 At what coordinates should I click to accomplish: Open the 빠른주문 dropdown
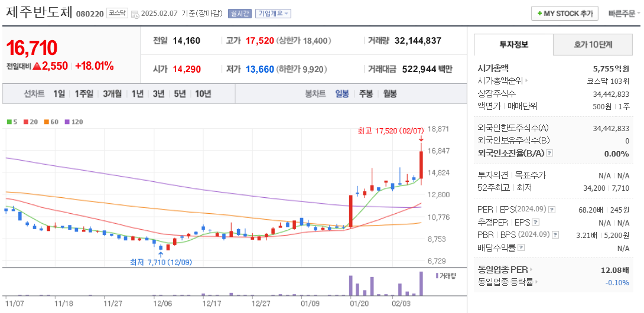tap(625, 14)
